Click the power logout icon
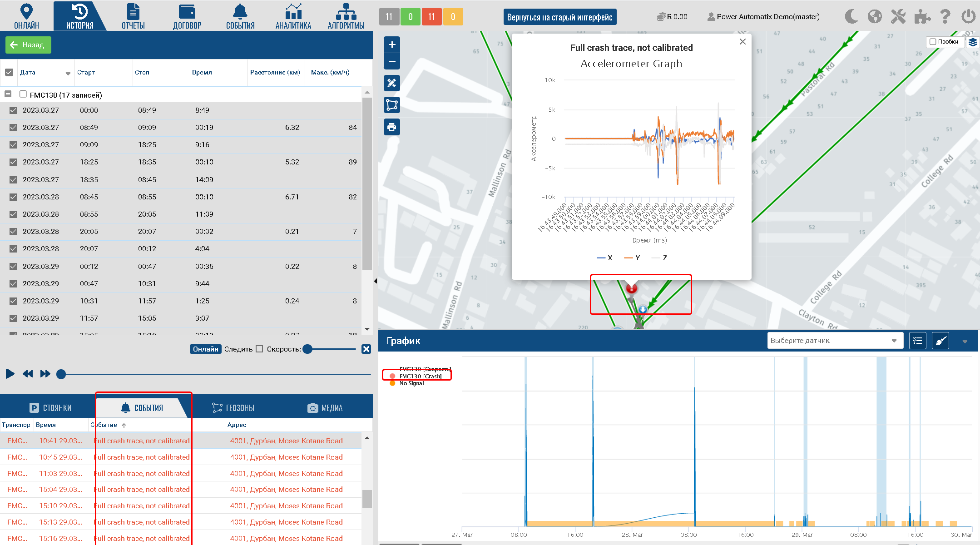980x545 pixels. (968, 17)
